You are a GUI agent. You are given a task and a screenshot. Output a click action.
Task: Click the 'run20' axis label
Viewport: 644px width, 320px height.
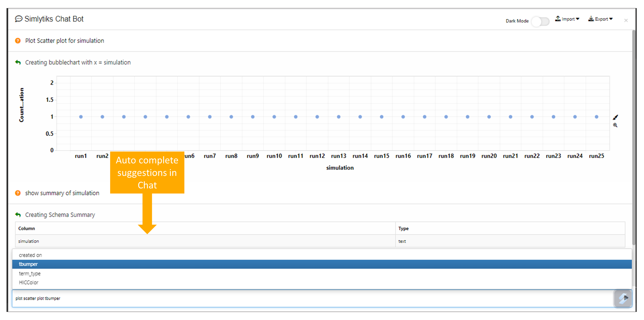point(489,156)
